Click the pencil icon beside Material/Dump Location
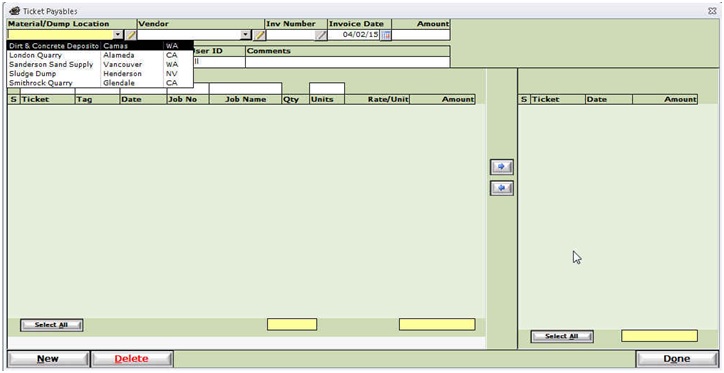The width and height of the screenshot is (724, 373). click(131, 35)
